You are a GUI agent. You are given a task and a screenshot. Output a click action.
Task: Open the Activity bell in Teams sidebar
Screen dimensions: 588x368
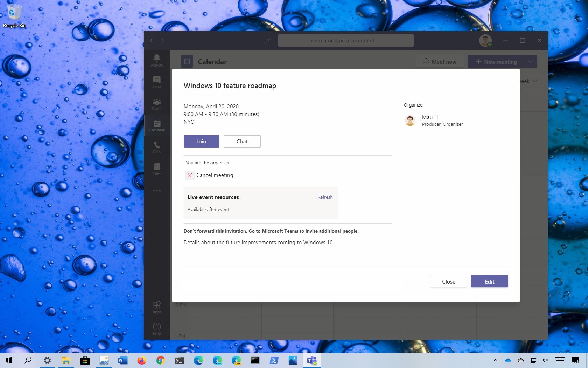(157, 60)
